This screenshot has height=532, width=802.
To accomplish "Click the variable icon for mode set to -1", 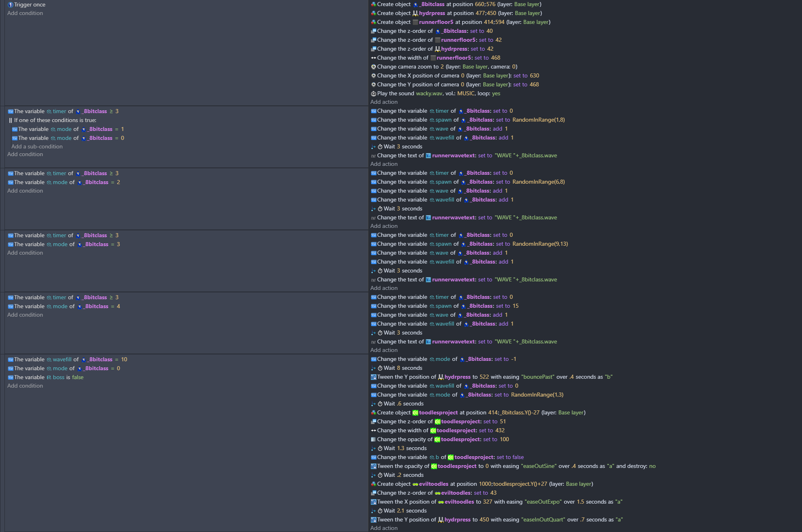I will (x=374, y=359).
